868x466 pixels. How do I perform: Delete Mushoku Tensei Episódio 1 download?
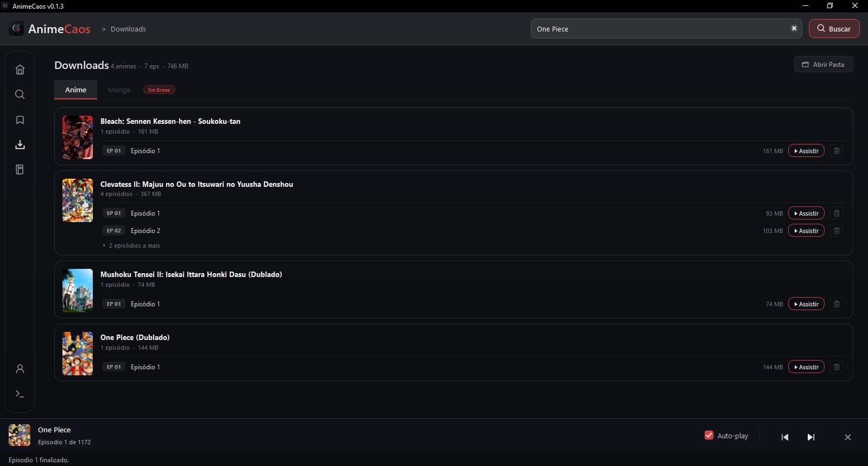coord(837,304)
